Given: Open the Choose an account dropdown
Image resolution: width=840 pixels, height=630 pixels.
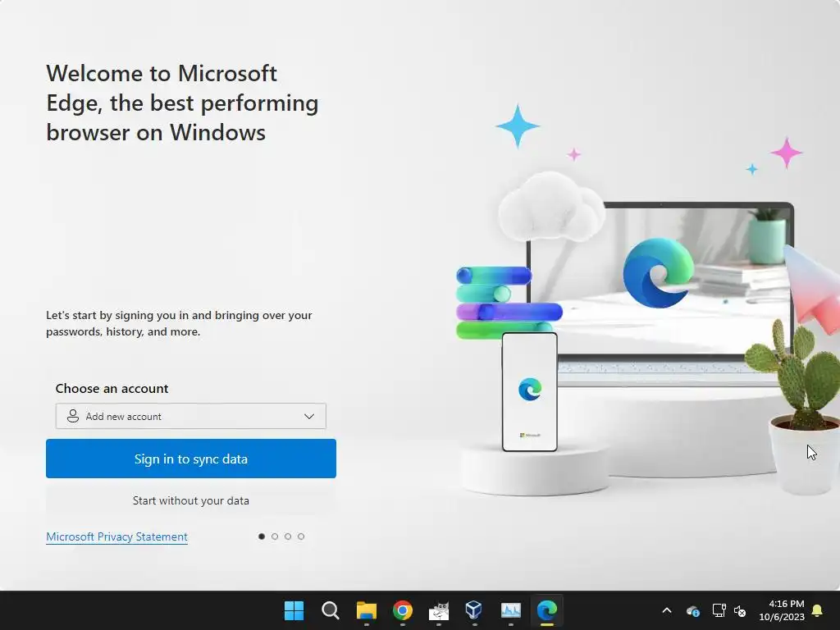Looking at the screenshot, I should coord(190,416).
